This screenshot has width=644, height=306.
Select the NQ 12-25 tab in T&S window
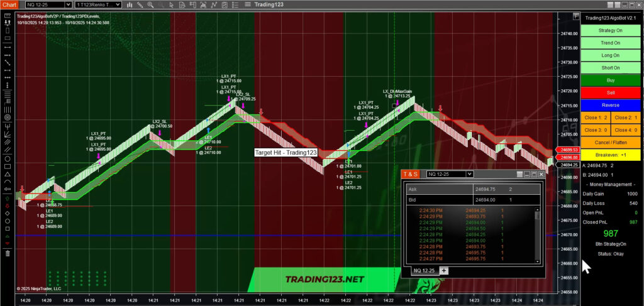(x=423, y=270)
